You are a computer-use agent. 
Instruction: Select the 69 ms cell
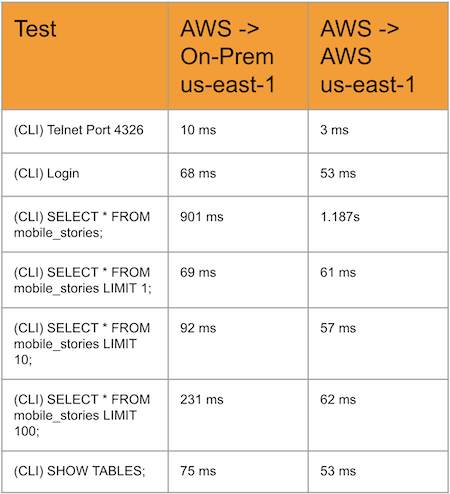coord(238,280)
